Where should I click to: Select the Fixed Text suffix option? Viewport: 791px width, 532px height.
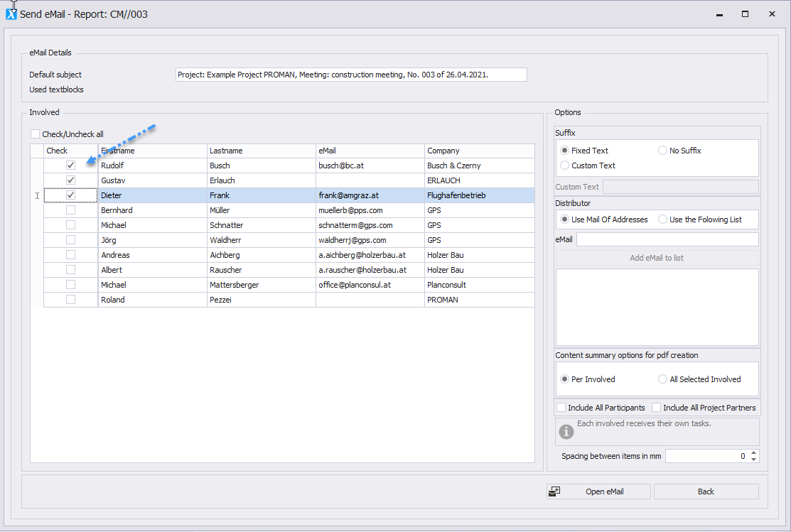[564, 151]
